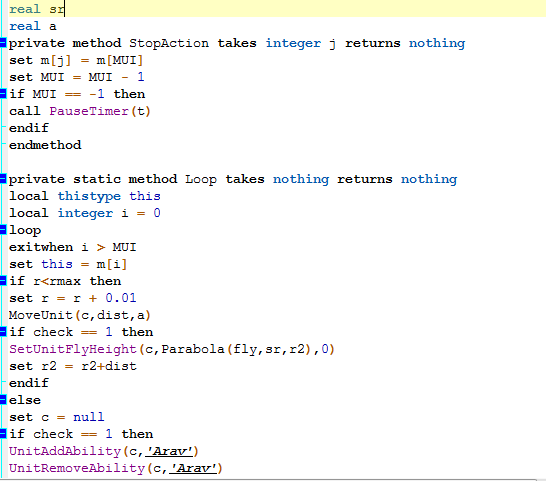Click the 'Arav' rawcode in UnitAddAbility
Image resolution: width=546 pixels, height=481 pixels.
169,451
